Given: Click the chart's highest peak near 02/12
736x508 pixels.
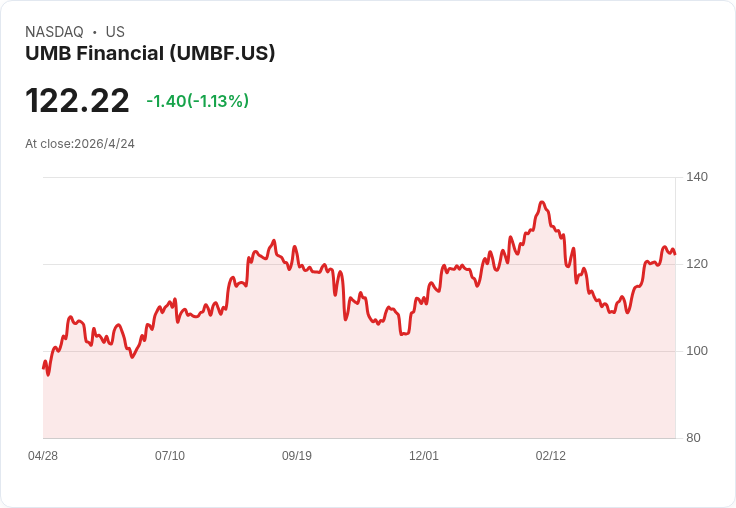Looking at the screenshot, I should (x=542, y=202).
